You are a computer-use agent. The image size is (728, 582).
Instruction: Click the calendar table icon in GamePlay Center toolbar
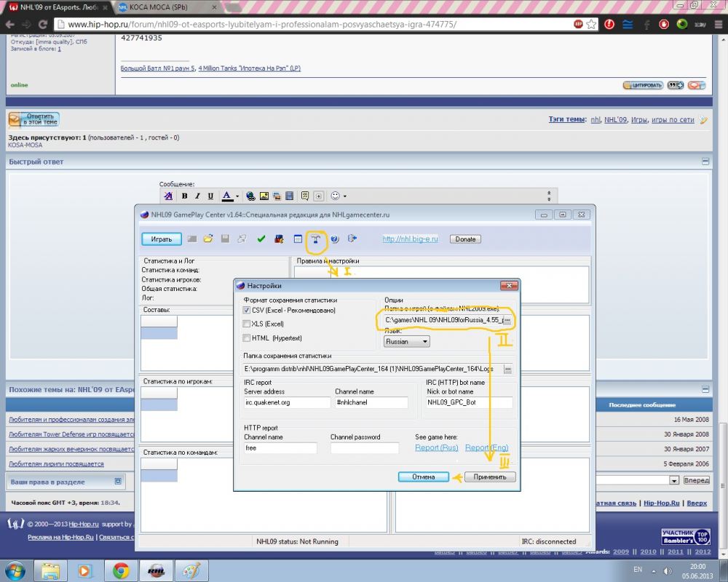tap(298, 239)
